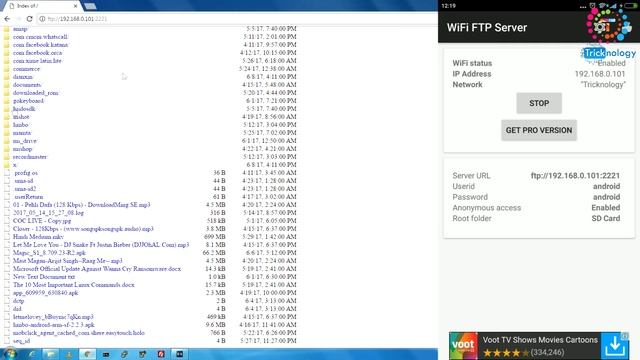Screen dimensions: 640x360
Task: Open '01 - Pehli Dafa (128 Kbps)' mp3 link
Action: pos(82,205)
